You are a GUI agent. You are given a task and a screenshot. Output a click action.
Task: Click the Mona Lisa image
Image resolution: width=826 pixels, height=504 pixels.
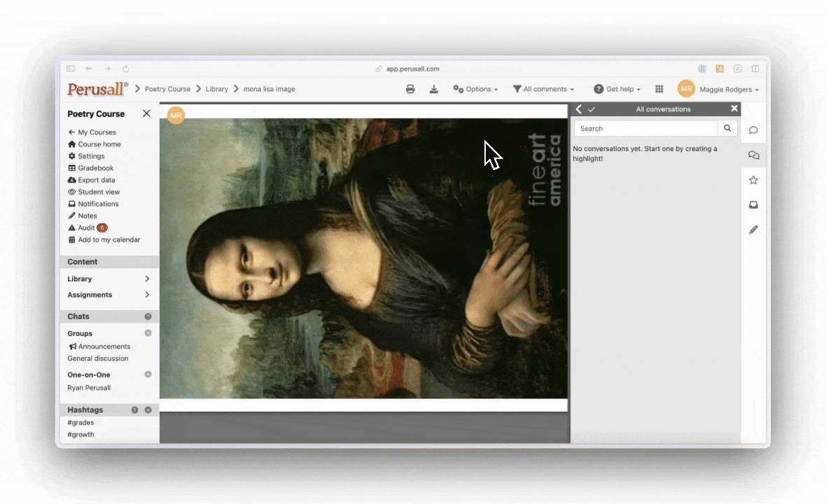pos(363,258)
